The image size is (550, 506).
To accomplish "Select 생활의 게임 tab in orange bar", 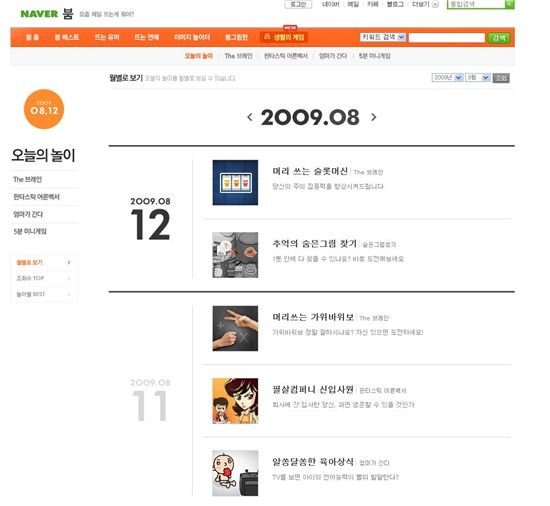I will pos(284,37).
